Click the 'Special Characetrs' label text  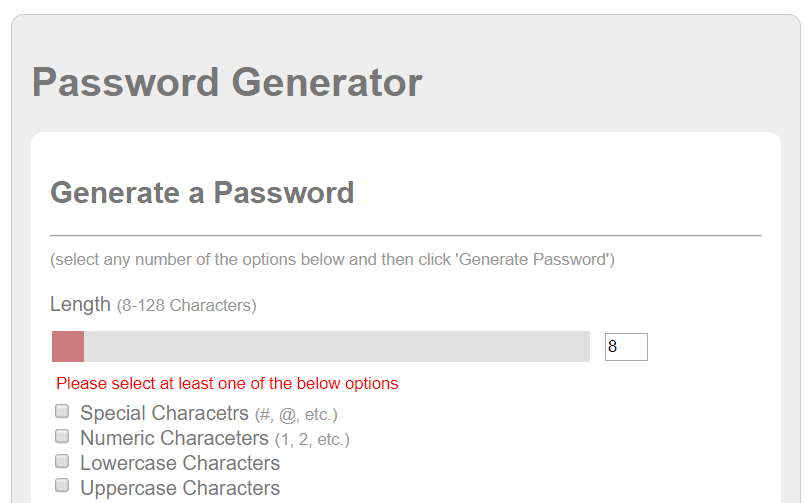[164, 413]
